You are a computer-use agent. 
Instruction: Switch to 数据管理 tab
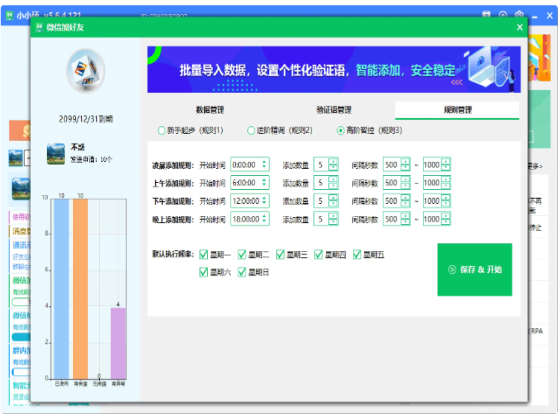tap(210, 110)
